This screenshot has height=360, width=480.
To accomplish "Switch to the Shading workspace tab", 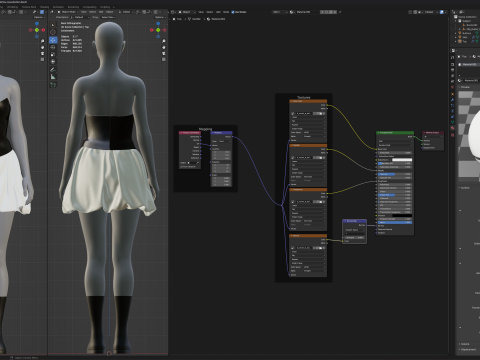I will [x=44, y=7].
